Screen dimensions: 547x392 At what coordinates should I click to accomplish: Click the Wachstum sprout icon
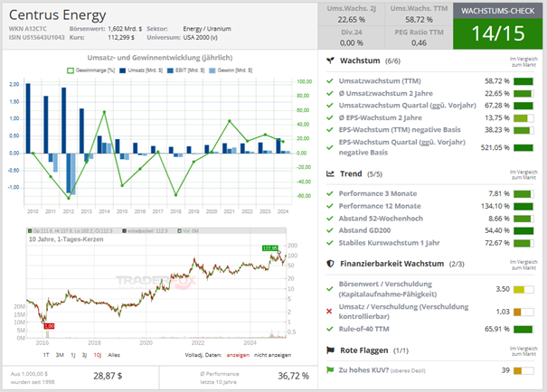(x=330, y=61)
